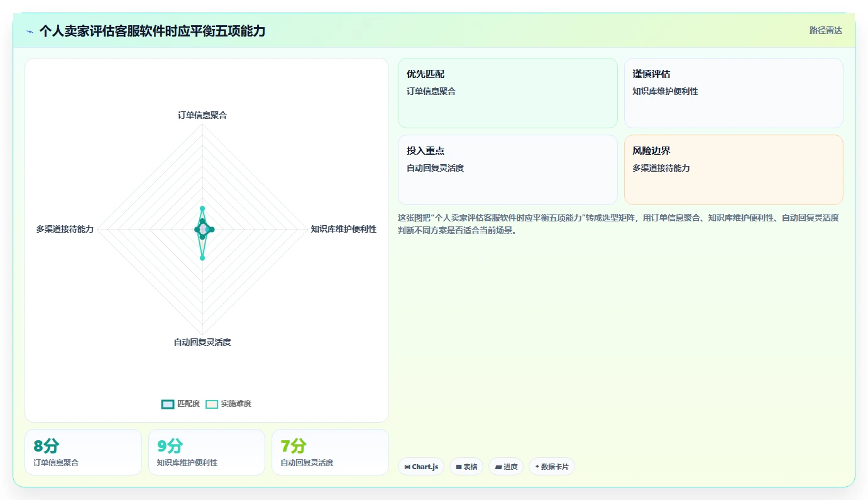Image resolution: width=868 pixels, height=500 pixels.
Task: Click radar axis label 订单信息聚合
Action: click(202, 115)
